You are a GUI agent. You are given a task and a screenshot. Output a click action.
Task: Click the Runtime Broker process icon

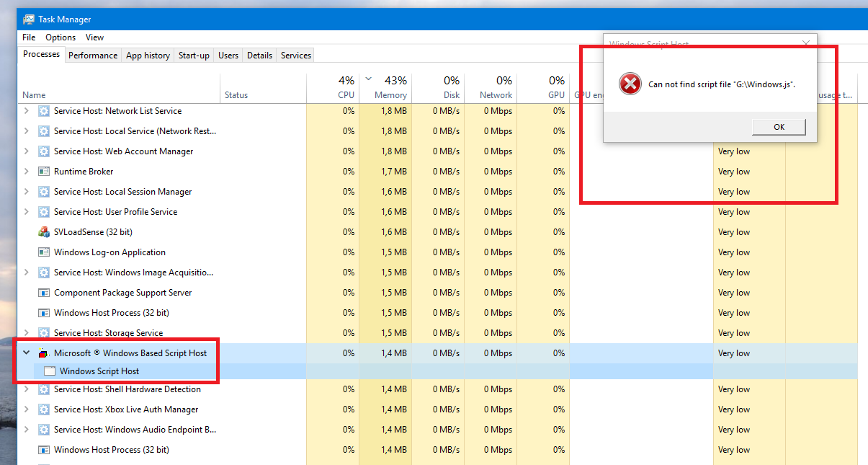(43, 172)
